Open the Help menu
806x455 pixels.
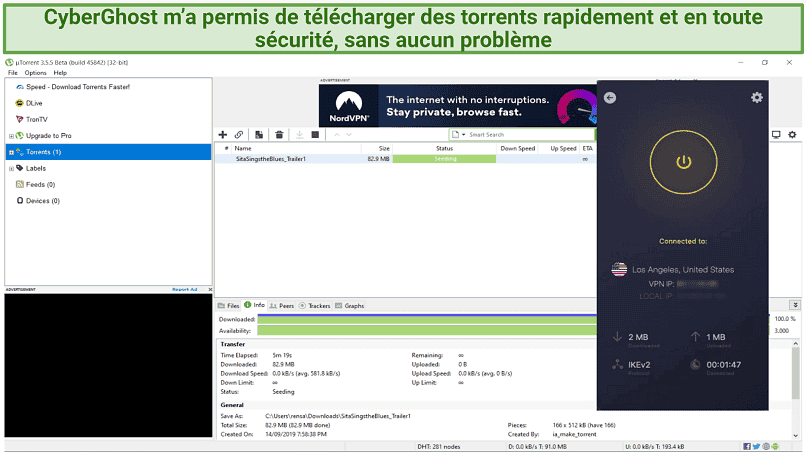tap(60, 73)
